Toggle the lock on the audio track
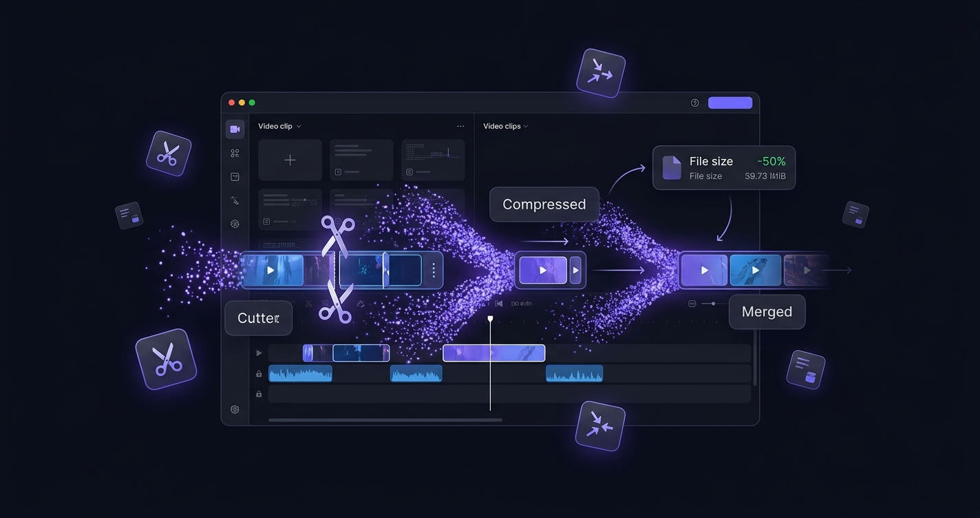 pos(259,374)
